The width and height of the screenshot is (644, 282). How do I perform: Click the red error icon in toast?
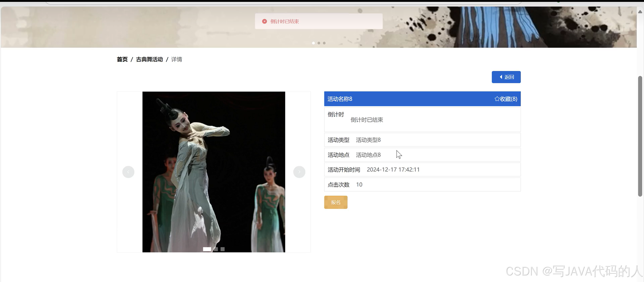click(x=264, y=21)
